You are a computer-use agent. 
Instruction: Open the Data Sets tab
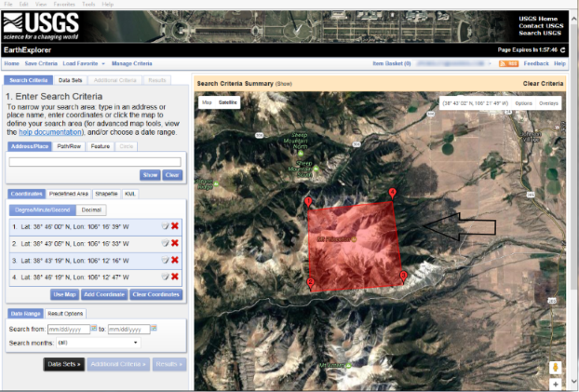(x=70, y=82)
